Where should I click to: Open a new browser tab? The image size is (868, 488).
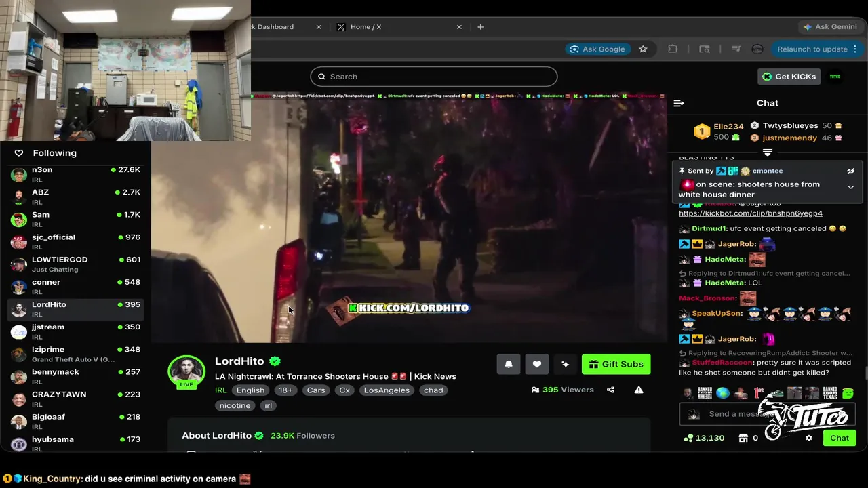[480, 27]
